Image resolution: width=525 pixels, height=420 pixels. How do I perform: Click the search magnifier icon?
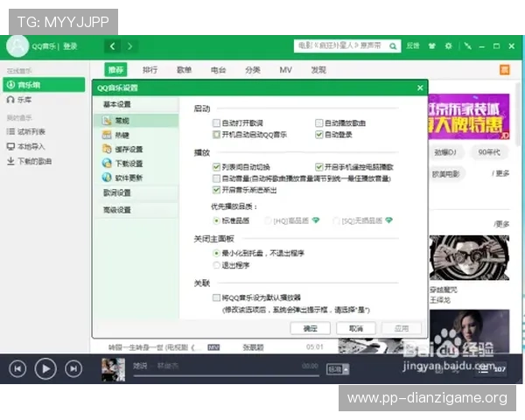(x=393, y=46)
